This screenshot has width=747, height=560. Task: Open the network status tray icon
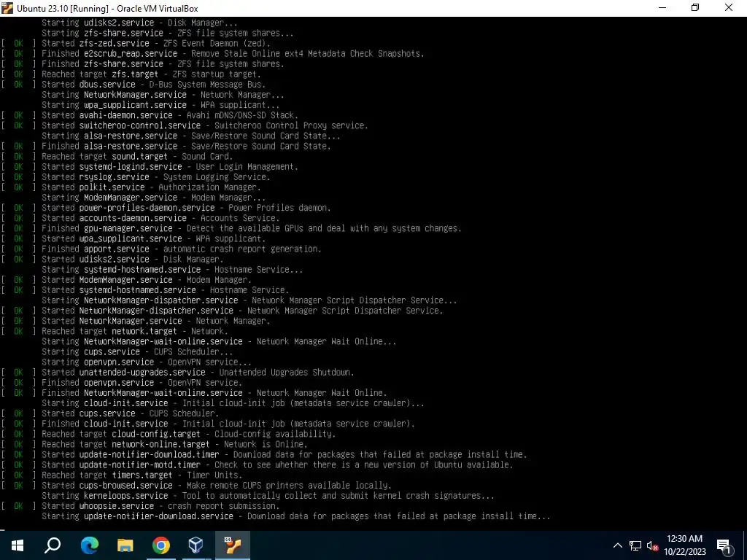635,545
